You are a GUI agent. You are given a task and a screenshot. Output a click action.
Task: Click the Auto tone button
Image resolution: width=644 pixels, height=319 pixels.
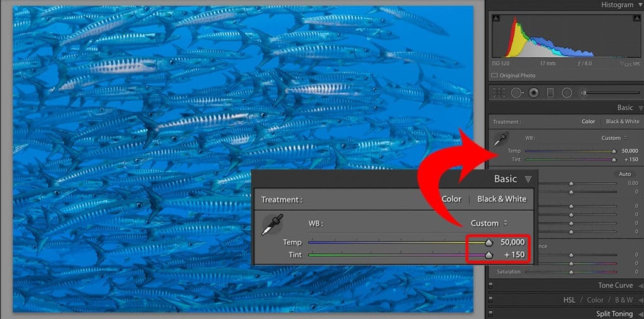[625, 174]
